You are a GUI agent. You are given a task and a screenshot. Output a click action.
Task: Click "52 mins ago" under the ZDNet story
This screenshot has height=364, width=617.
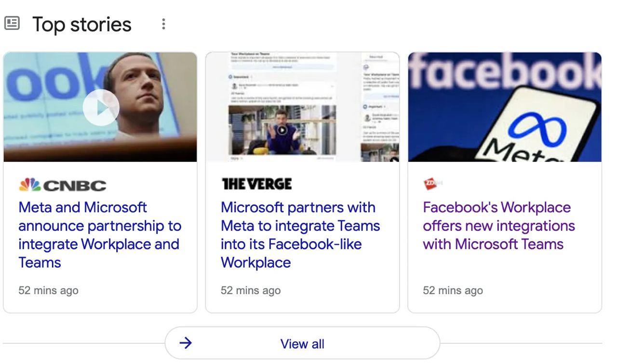click(453, 291)
